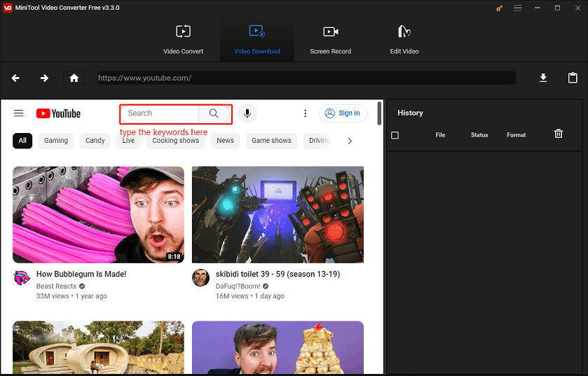Click the Beast Reacts channel avatar

pyautogui.click(x=22, y=278)
